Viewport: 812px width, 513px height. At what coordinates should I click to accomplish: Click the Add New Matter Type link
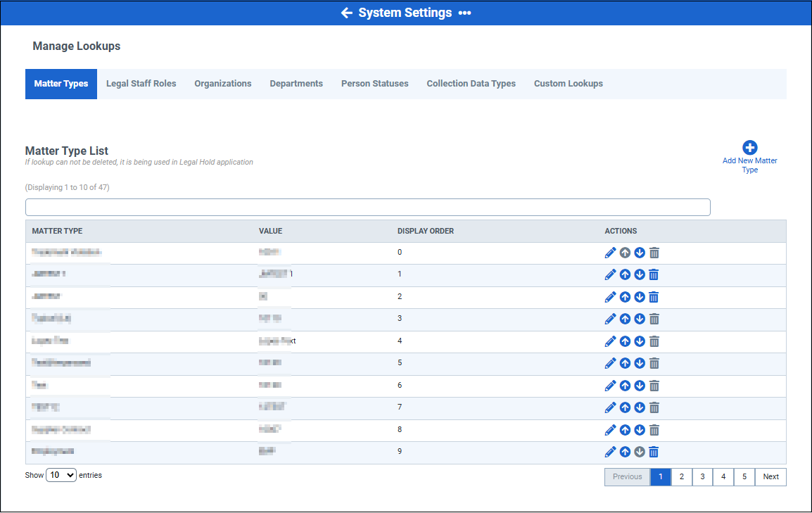(749, 165)
